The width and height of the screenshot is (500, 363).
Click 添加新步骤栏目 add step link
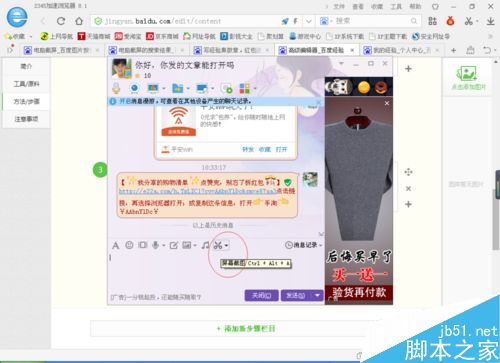pyautogui.click(x=246, y=329)
